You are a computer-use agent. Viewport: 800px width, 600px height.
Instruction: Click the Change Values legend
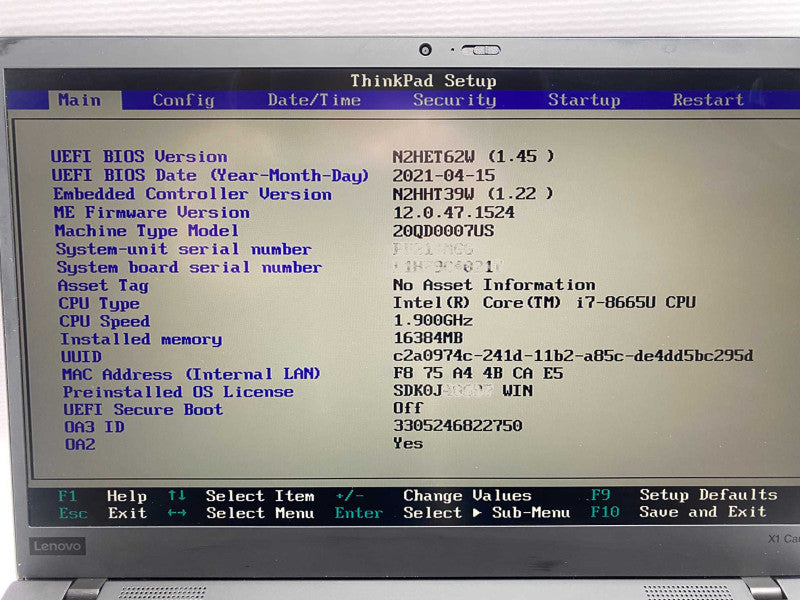467,495
